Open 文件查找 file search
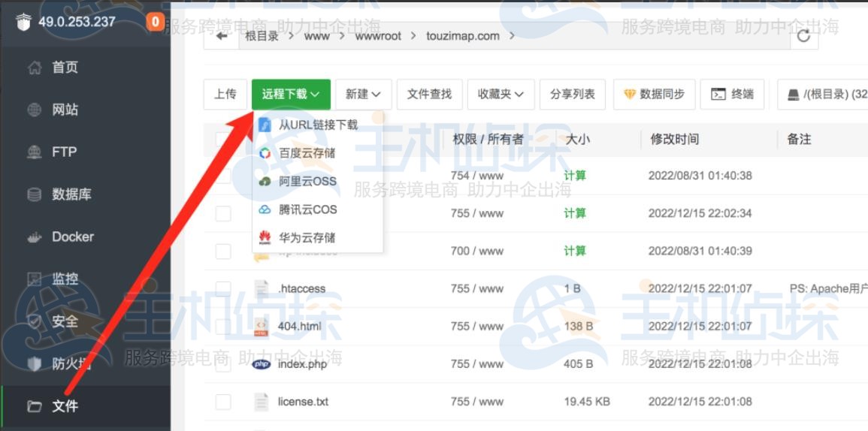The height and width of the screenshot is (431, 868). coord(430,94)
